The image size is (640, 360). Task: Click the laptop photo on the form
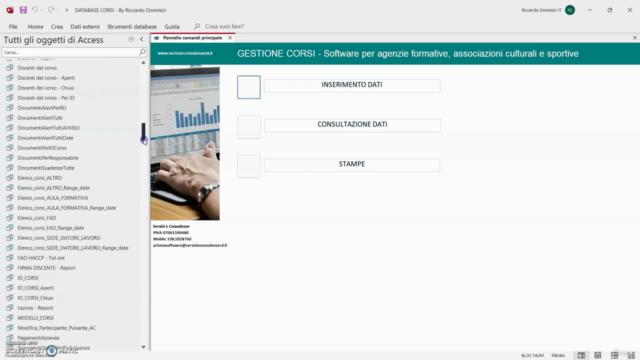(185, 143)
